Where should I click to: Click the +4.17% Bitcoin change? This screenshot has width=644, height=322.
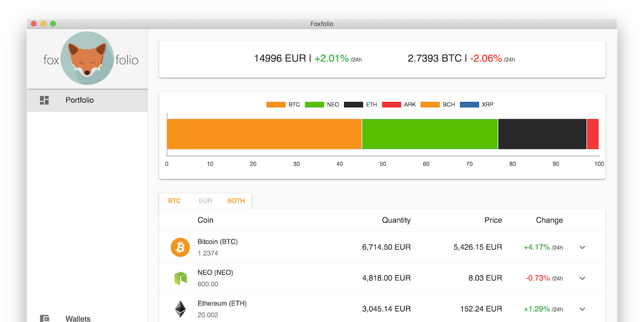click(537, 247)
